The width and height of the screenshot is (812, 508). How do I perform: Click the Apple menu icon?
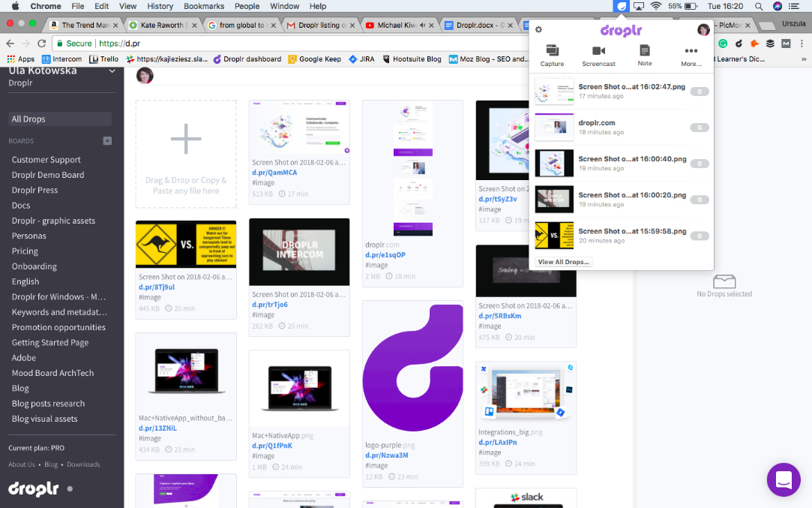click(15, 6)
